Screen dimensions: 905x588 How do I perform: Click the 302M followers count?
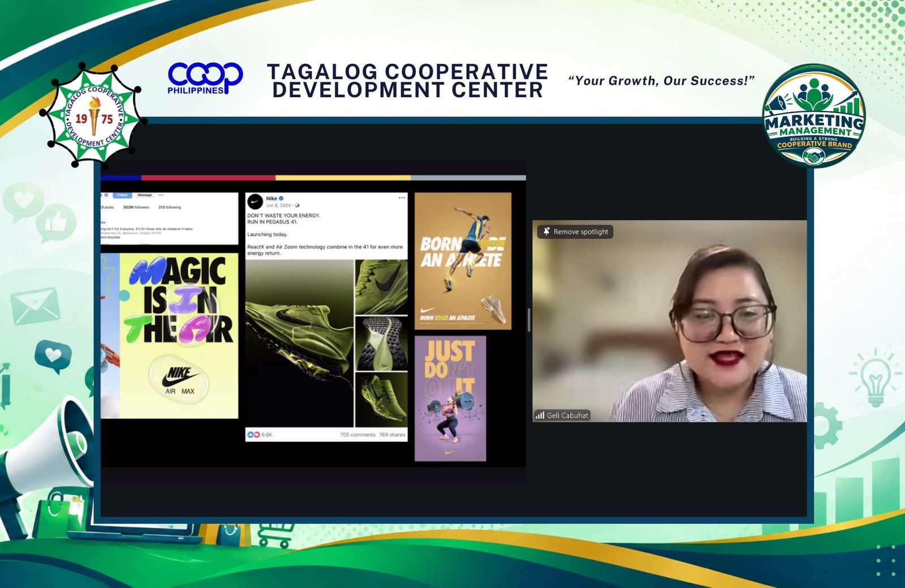(x=136, y=207)
